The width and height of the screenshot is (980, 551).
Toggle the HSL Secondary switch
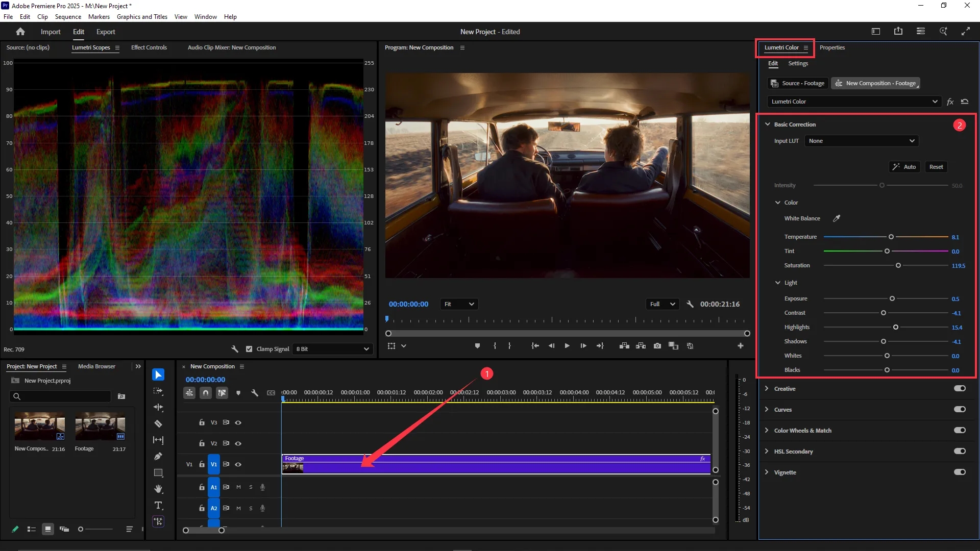point(960,451)
